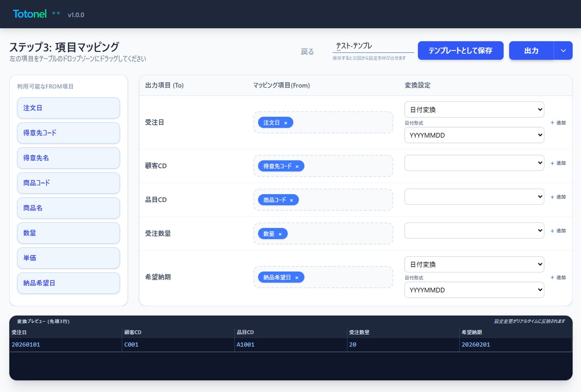Click the 品目CD output item label
Image resolution: width=581 pixels, height=392 pixels.
(156, 200)
